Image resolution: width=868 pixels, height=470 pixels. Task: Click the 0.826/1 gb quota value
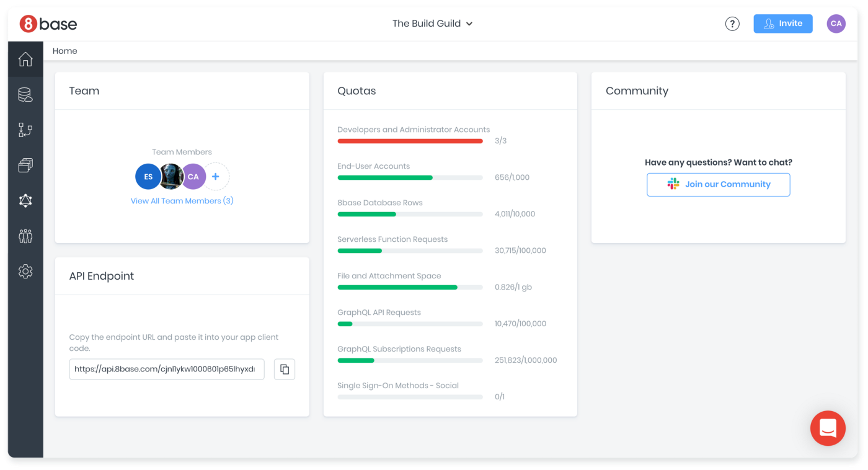coord(513,287)
